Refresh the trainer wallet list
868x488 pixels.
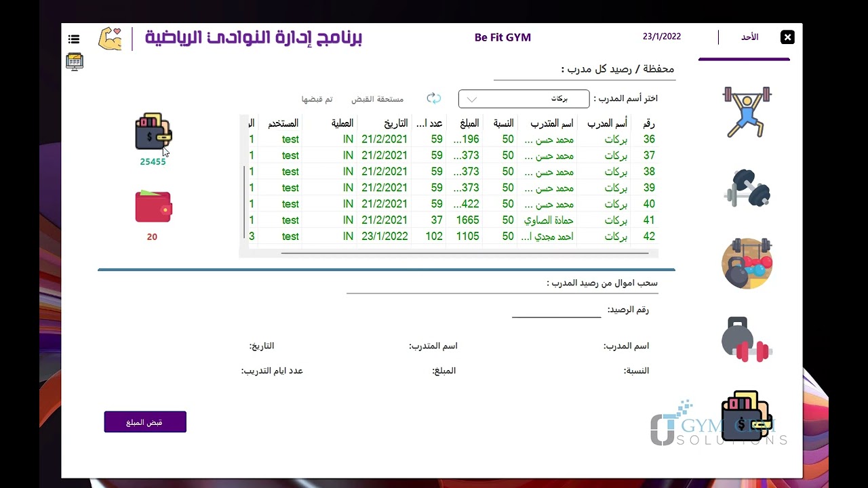coord(433,99)
